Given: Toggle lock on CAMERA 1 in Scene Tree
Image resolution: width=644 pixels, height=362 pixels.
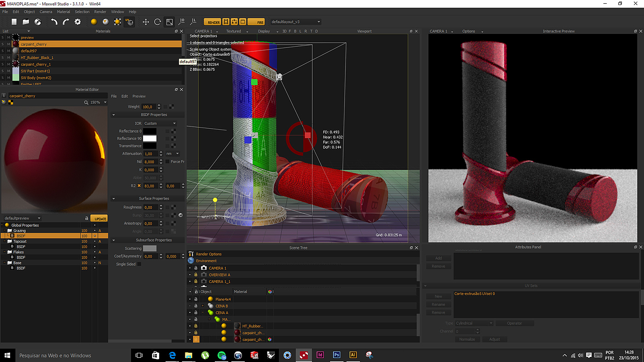Looking at the screenshot, I should point(196,268).
